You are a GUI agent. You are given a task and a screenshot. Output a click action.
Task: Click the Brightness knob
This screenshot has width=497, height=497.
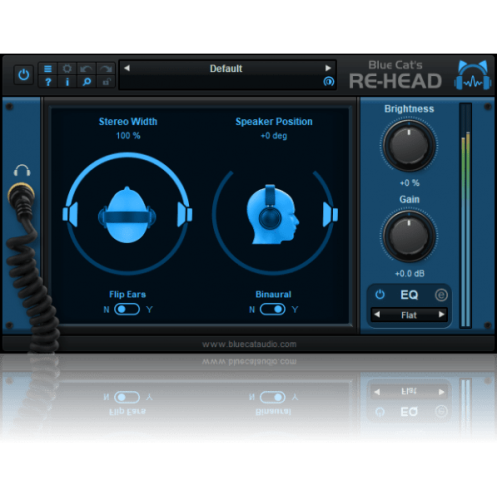pyautogui.click(x=409, y=146)
